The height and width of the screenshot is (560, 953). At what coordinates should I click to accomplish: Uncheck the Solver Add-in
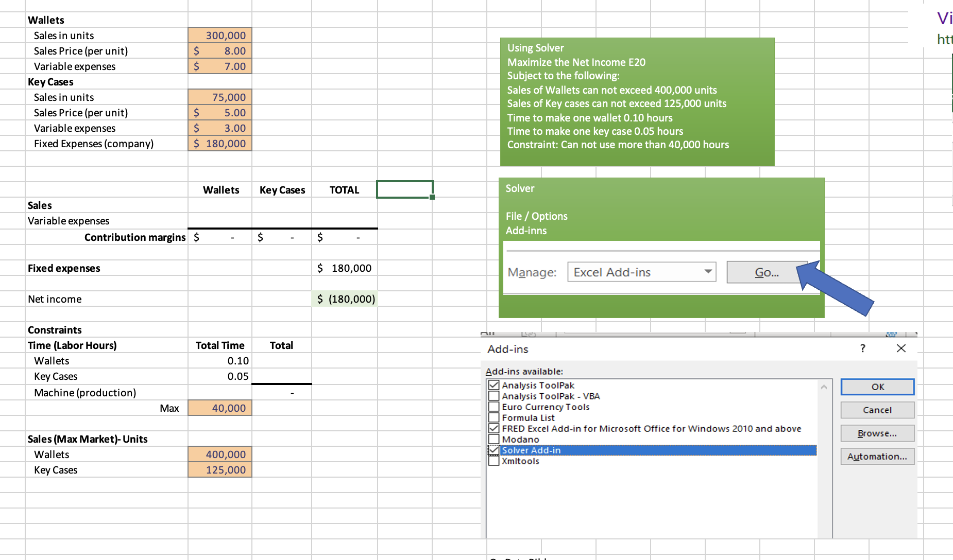[x=493, y=450]
